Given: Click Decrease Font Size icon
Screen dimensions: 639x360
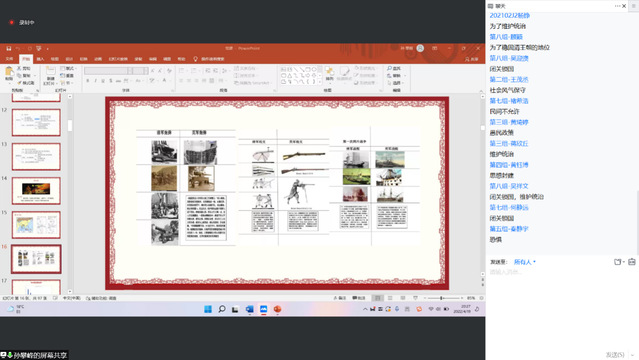Looking at the screenshot, I should click(160, 71).
